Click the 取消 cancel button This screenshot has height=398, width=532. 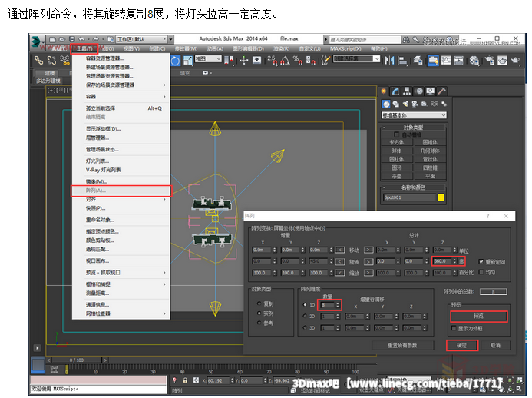click(495, 345)
